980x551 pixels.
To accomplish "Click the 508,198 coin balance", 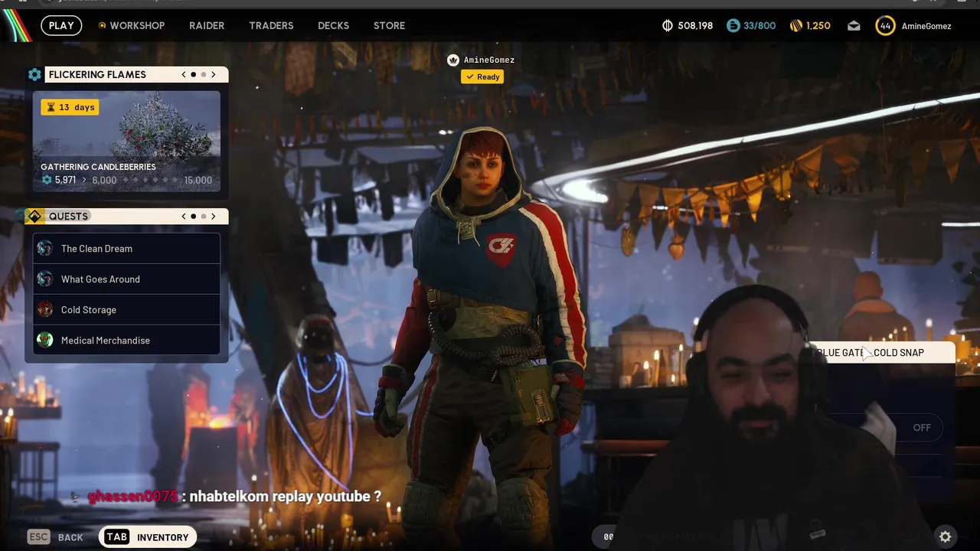I will point(695,26).
